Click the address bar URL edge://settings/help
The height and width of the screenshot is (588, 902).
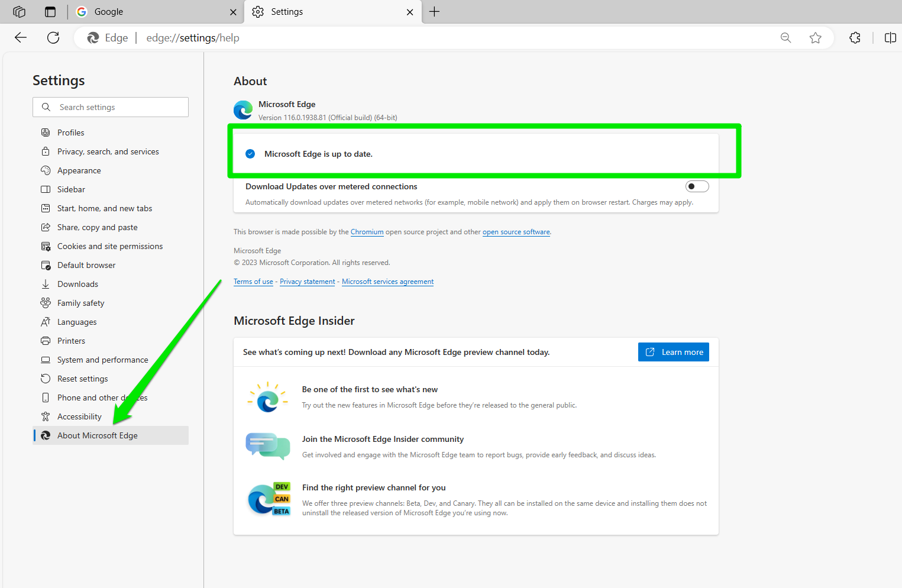click(x=193, y=38)
